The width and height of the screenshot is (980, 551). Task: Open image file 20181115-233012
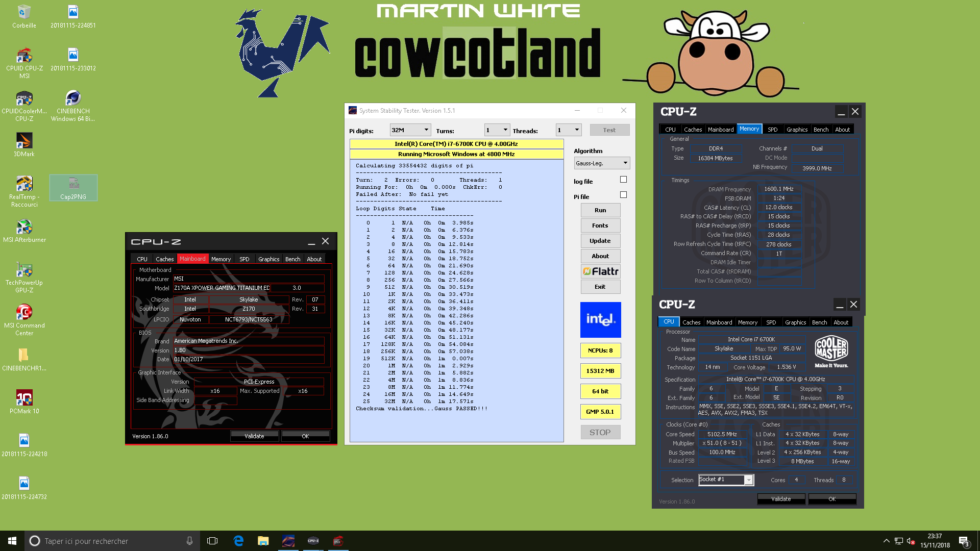pyautogui.click(x=73, y=60)
